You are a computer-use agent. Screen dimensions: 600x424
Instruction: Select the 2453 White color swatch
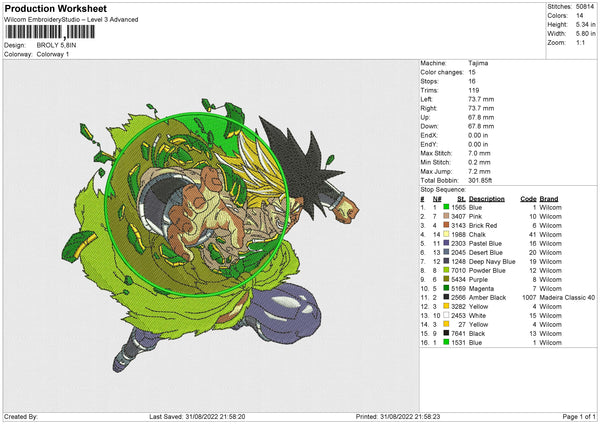point(446,315)
